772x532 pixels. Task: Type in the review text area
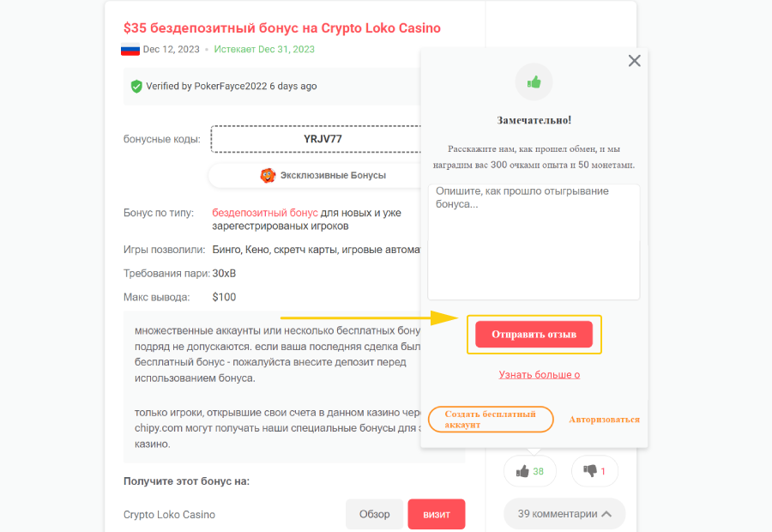coord(534,242)
